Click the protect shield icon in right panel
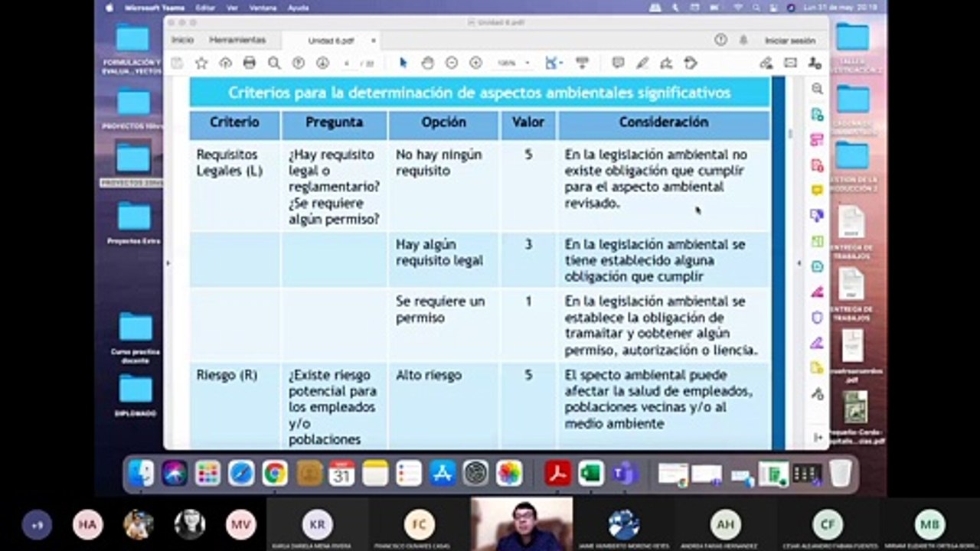The height and width of the screenshot is (551, 980). pyautogui.click(x=817, y=317)
